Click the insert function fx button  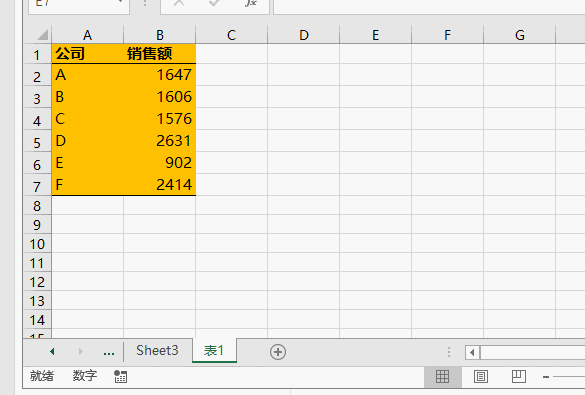251,3
